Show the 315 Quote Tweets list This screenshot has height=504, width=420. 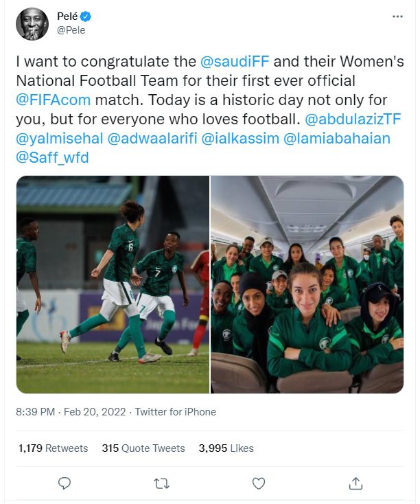pos(143,448)
